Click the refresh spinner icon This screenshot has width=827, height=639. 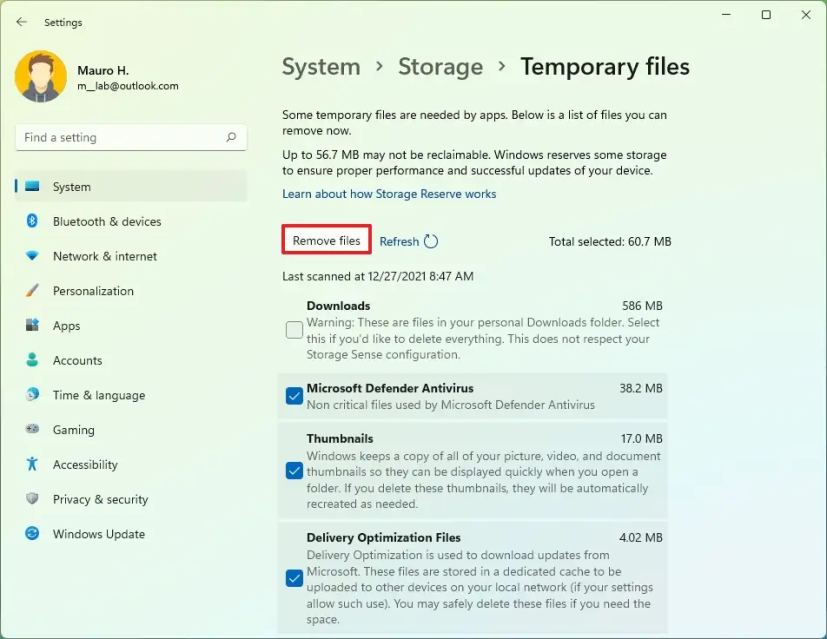point(431,241)
